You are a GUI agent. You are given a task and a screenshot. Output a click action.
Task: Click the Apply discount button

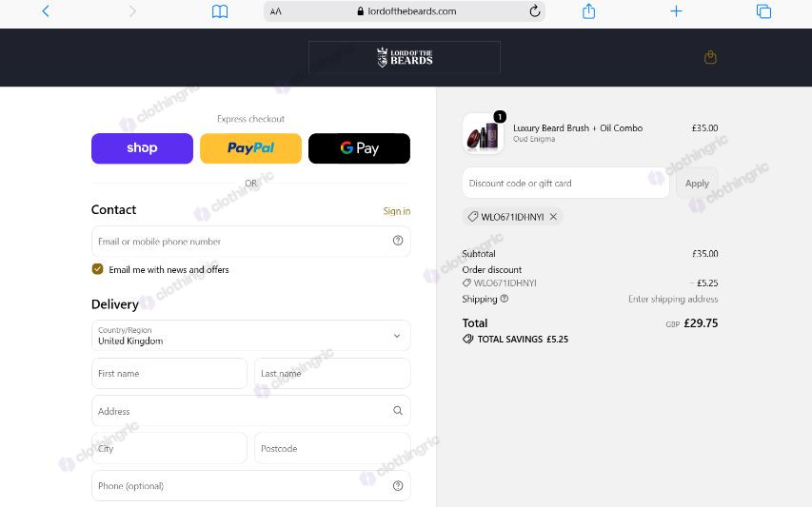pos(697,184)
